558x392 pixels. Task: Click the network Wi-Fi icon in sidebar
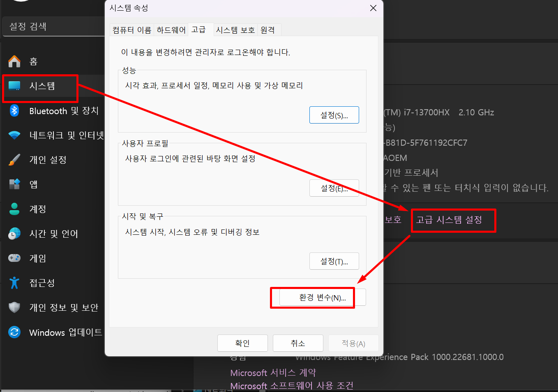click(14, 135)
